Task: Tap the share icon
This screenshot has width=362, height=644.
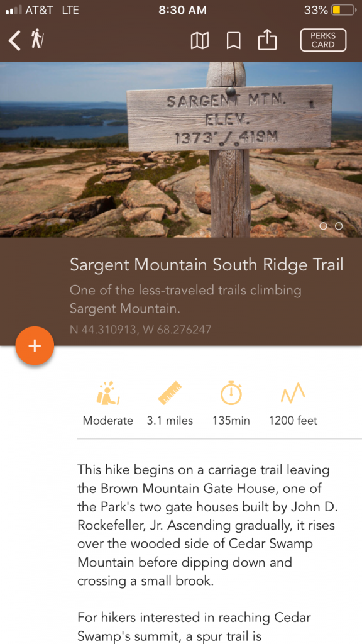Action: (x=267, y=40)
